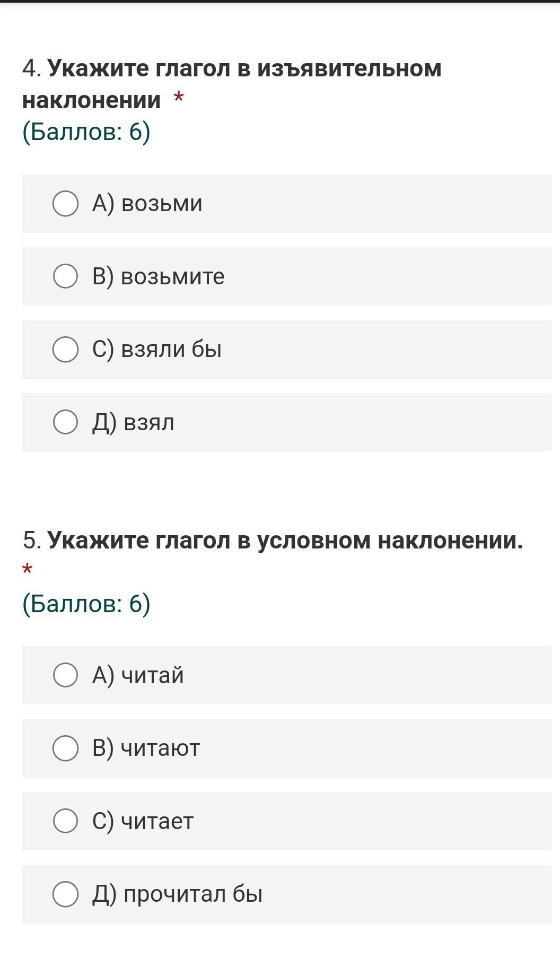Click the answer label text 'читают'
Screen dimensions: 560x967
pyautogui.click(x=161, y=748)
